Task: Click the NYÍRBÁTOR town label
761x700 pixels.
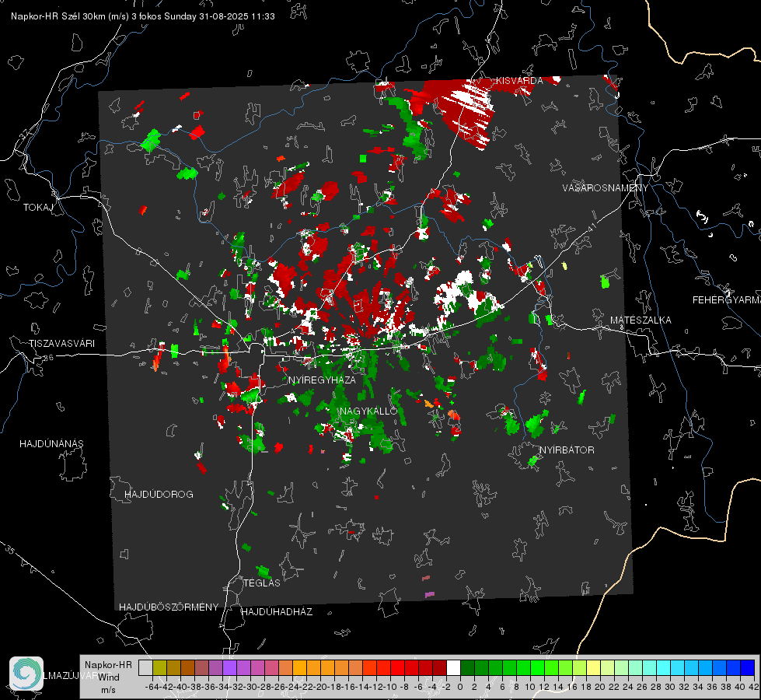Action: (x=567, y=450)
